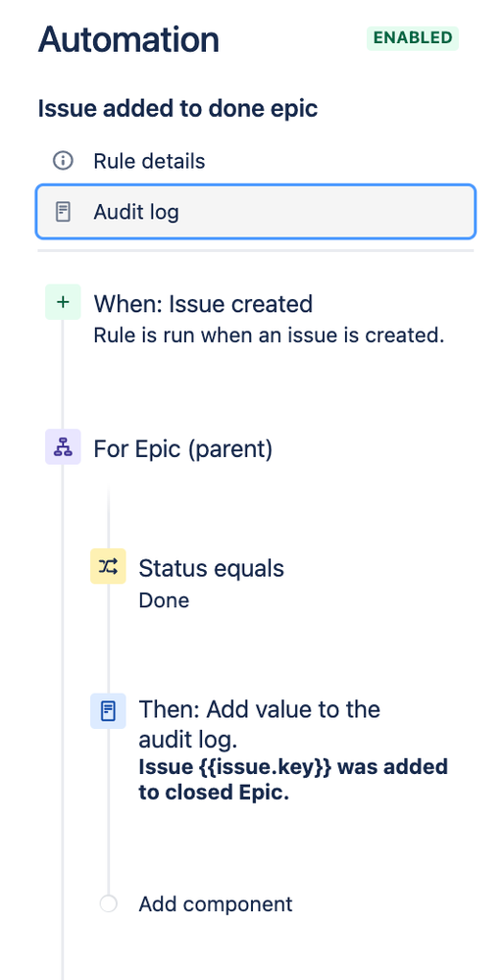Click the purple branch hierarchy icon
504x980 pixels.
click(x=63, y=447)
